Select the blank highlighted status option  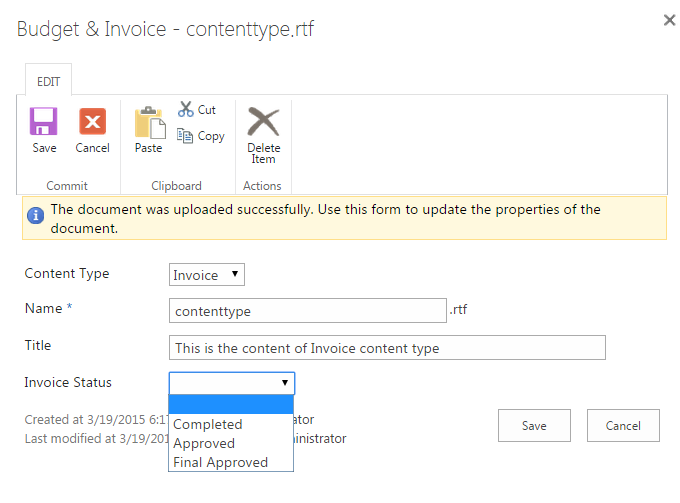[231, 404]
